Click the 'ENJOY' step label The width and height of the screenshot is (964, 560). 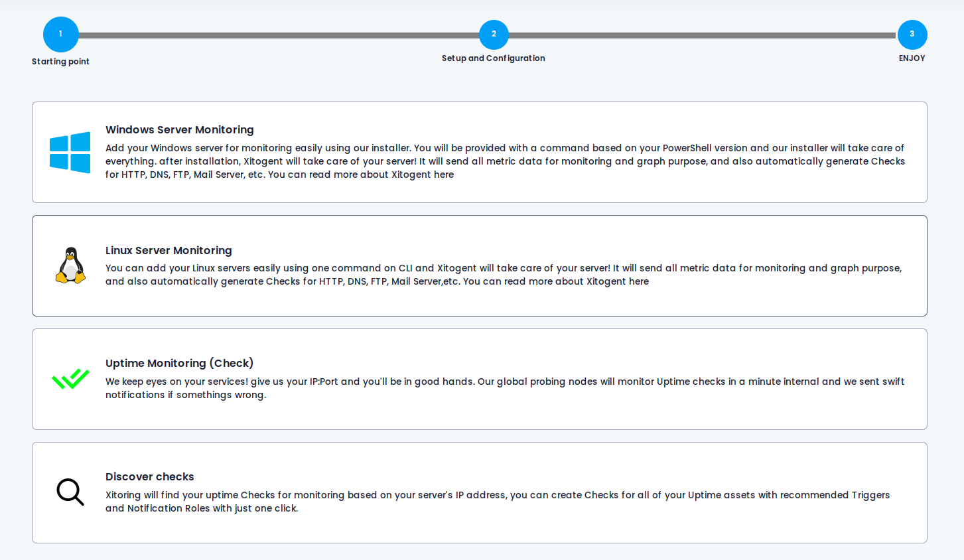click(x=912, y=58)
